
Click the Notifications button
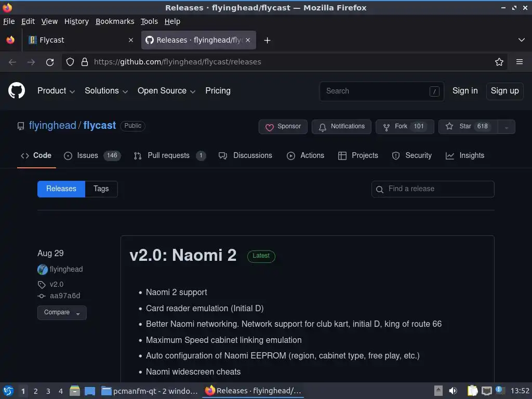tap(341, 127)
